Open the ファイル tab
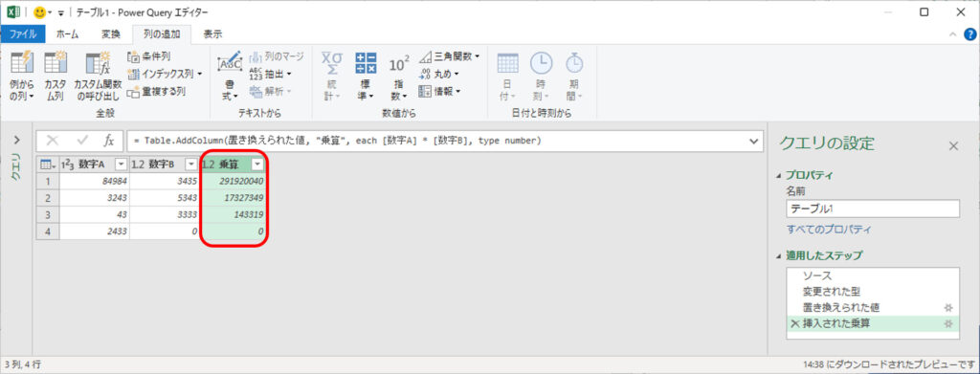This screenshot has height=374, width=980. tap(23, 34)
